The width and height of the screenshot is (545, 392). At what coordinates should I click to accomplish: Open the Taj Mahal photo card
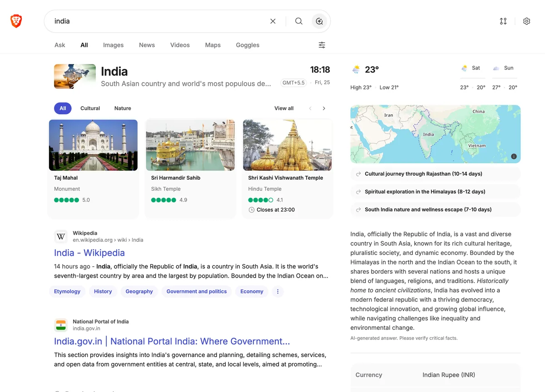(93, 145)
